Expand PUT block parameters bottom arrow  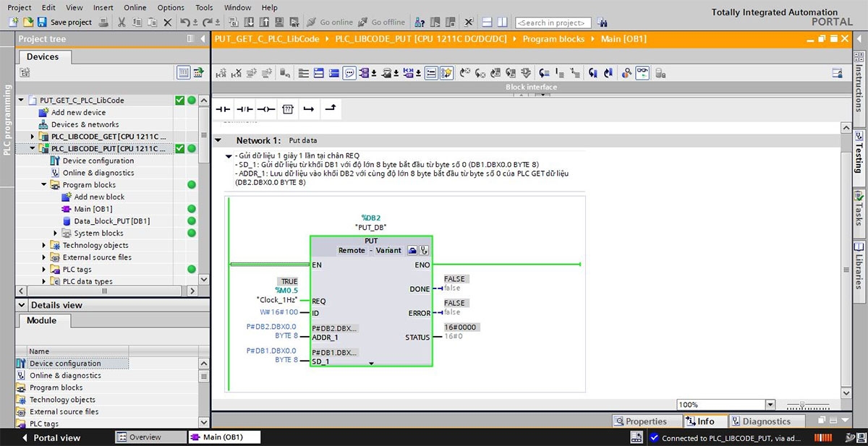[x=371, y=364]
